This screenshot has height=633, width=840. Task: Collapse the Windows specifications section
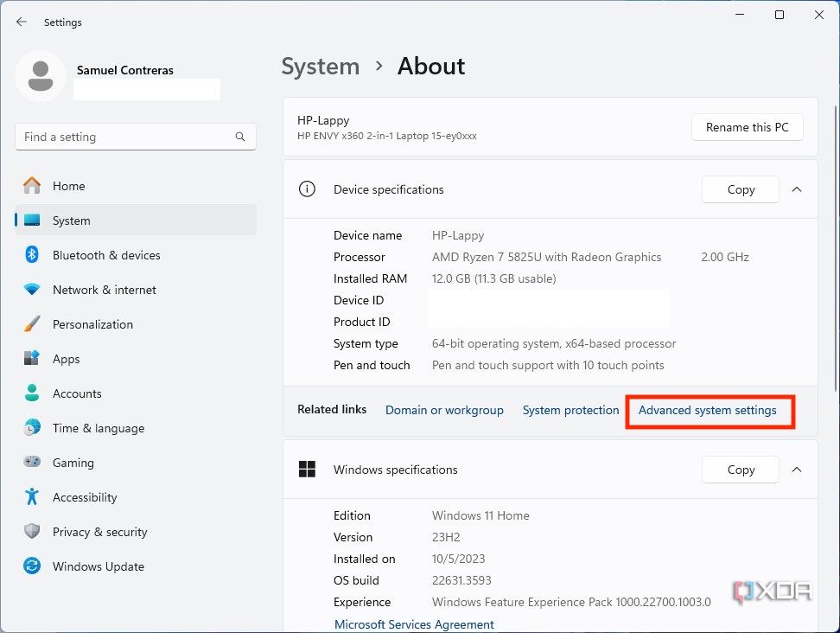coord(797,470)
